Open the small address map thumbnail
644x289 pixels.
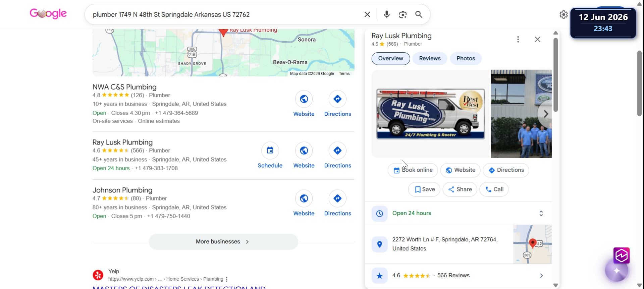(533, 244)
